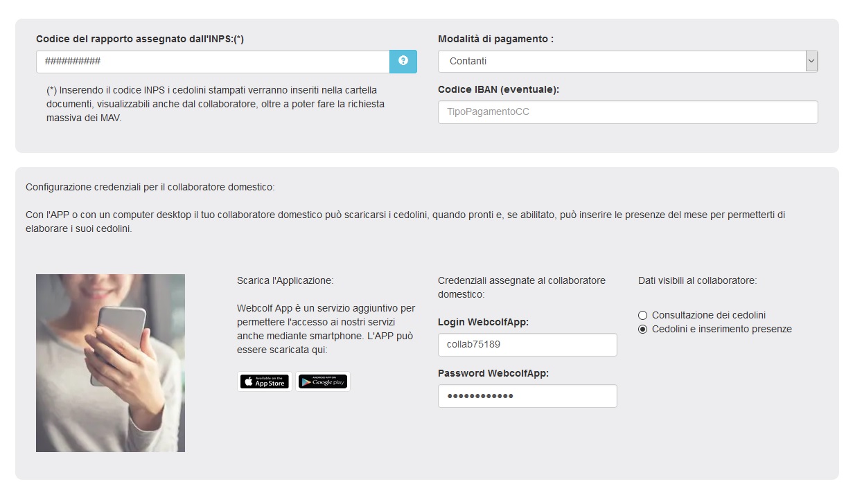Toggle the currently selected collaborator data option
Screen dimensions: 862x504
click(642, 329)
